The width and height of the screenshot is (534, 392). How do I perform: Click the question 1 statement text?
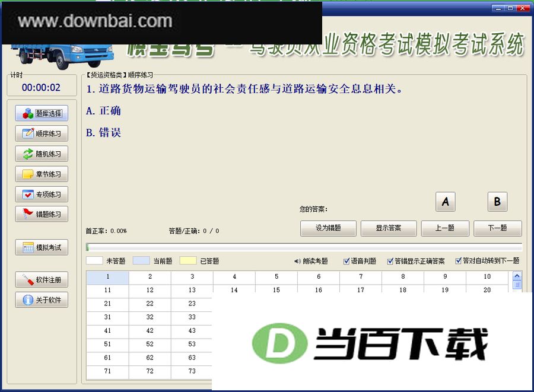(244, 89)
